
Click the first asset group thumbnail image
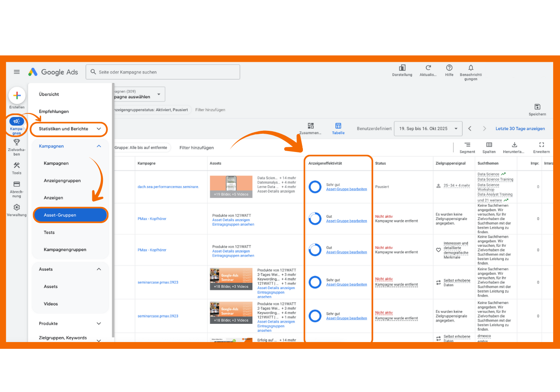click(231, 187)
